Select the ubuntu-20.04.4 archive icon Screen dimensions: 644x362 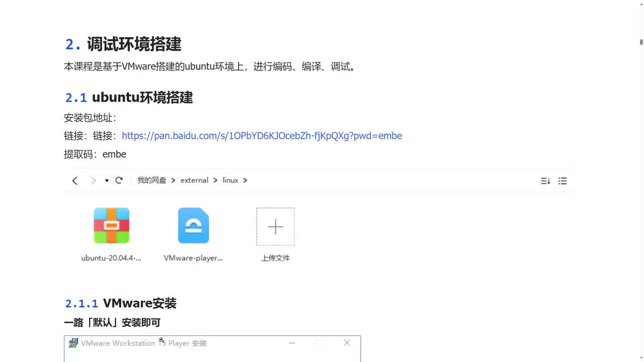112,226
